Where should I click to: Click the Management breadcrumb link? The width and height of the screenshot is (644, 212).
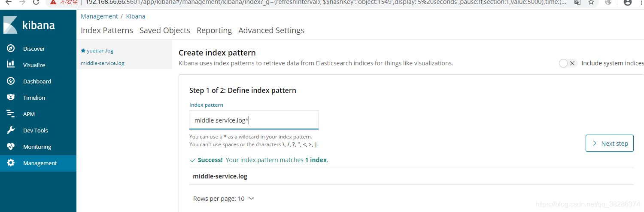[x=99, y=16]
